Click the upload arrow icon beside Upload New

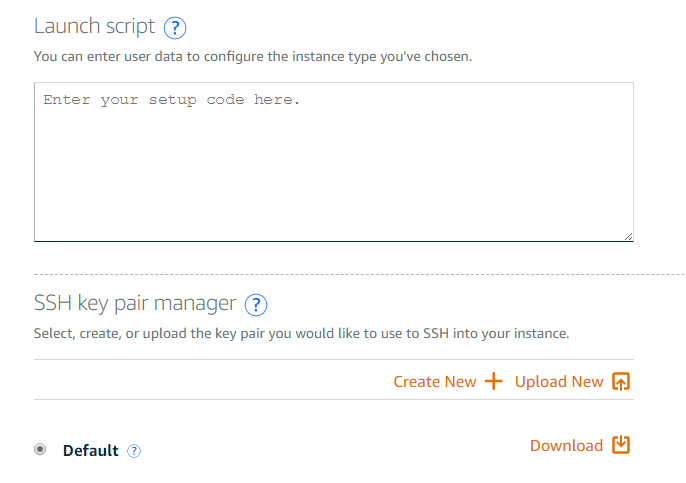click(x=621, y=381)
